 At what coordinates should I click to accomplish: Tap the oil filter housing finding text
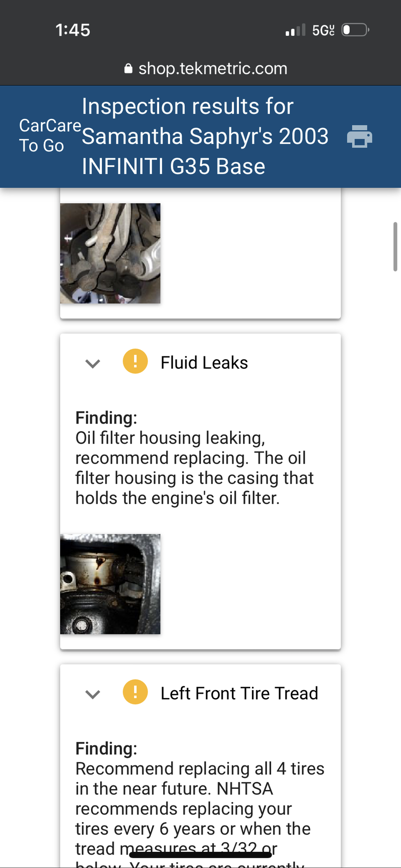tap(194, 468)
